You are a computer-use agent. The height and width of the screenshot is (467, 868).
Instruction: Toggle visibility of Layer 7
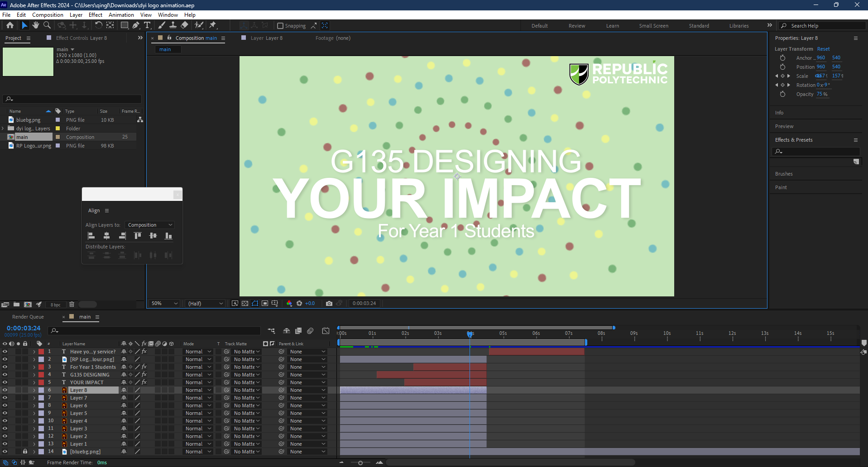tap(5, 398)
